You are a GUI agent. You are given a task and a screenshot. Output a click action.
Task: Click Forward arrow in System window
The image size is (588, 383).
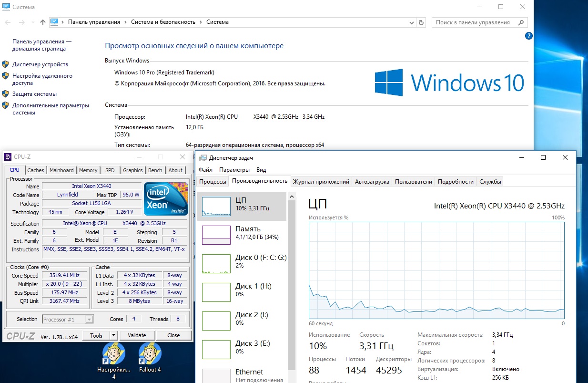point(21,22)
